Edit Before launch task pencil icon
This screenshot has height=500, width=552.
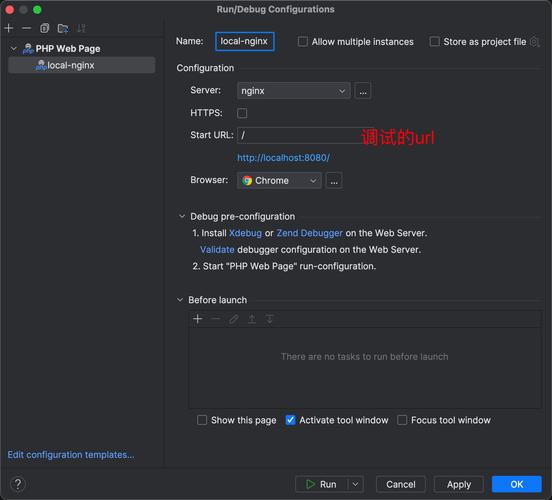tap(234, 319)
